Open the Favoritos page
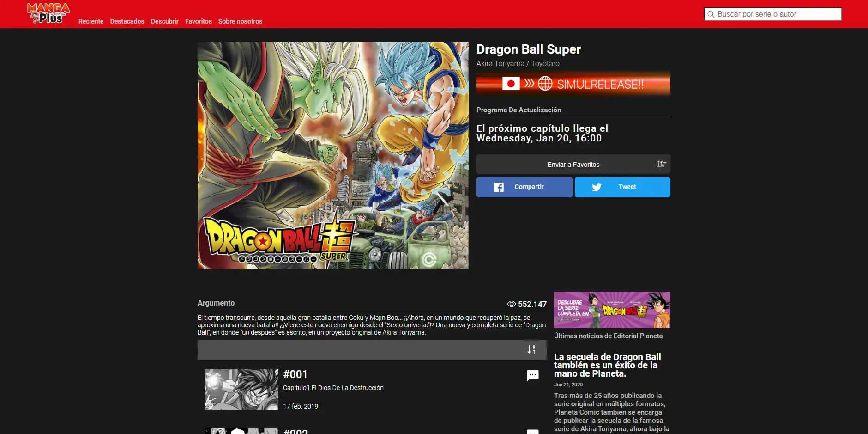The height and width of the screenshot is (434, 868). tap(199, 21)
